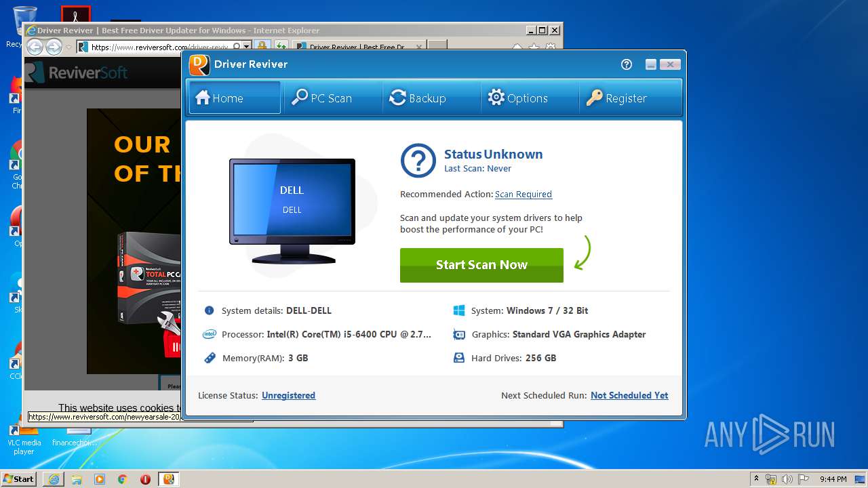Open the address bar dropdown in Internet Explorer

pos(247,46)
